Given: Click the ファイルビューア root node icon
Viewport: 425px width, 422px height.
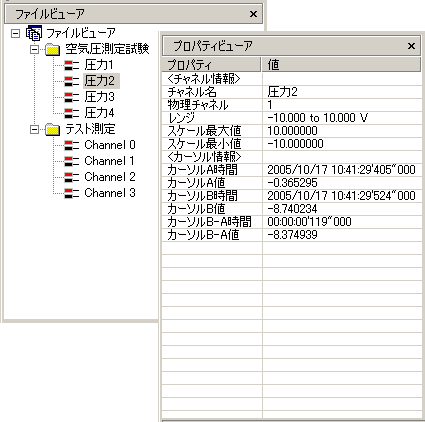Looking at the screenshot, I should [34, 33].
